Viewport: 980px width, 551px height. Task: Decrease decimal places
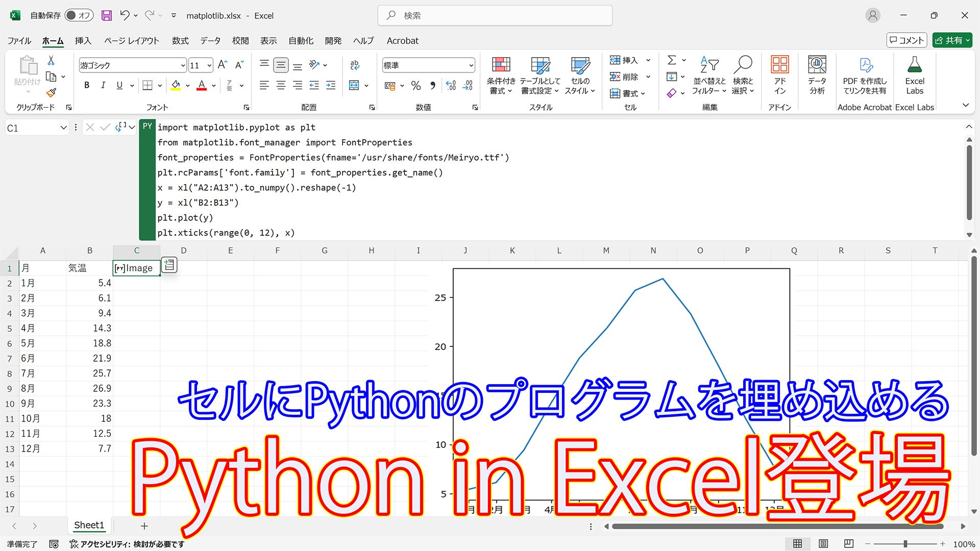pyautogui.click(x=468, y=85)
